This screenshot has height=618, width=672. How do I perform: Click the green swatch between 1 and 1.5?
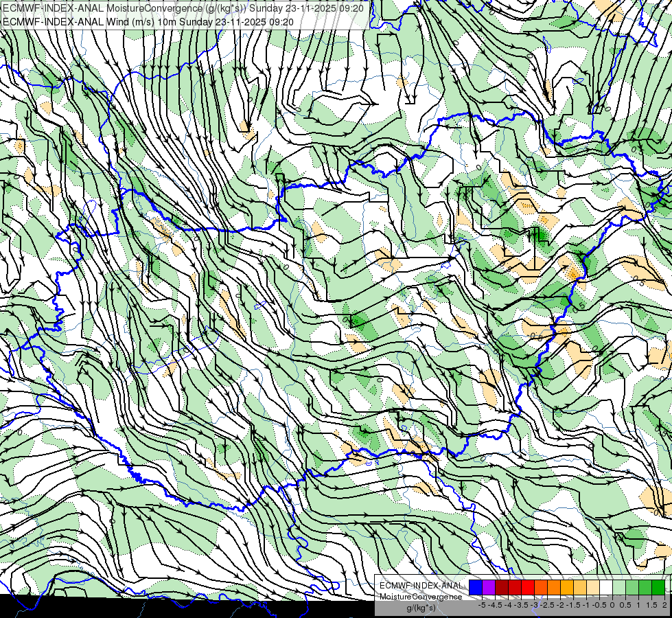click(645, 588)
